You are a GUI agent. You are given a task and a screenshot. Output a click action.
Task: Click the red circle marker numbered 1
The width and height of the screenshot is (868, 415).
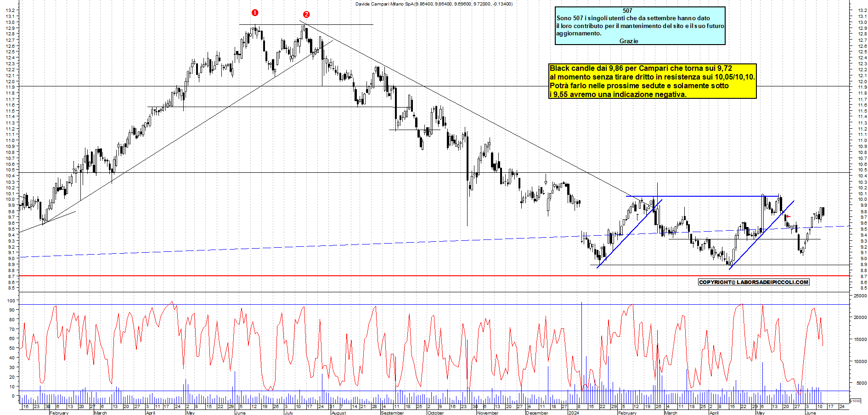pos(255,13)
